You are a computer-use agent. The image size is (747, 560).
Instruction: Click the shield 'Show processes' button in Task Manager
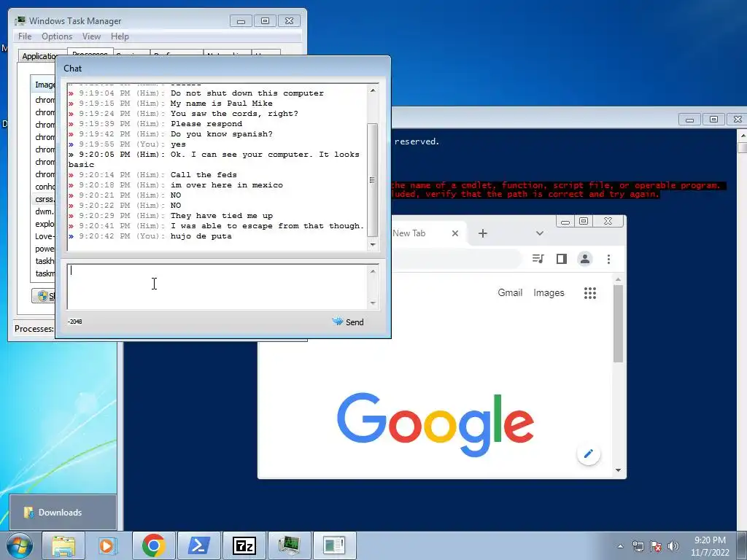point(44,296)
